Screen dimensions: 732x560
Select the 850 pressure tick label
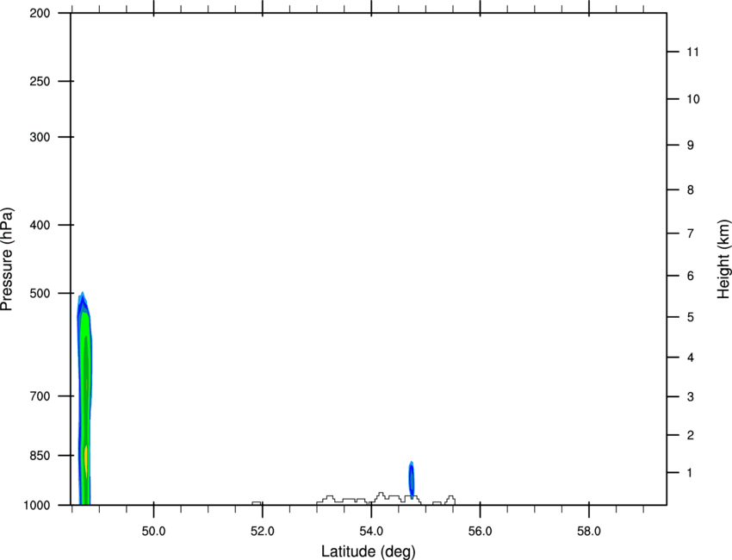coord(40,456)
